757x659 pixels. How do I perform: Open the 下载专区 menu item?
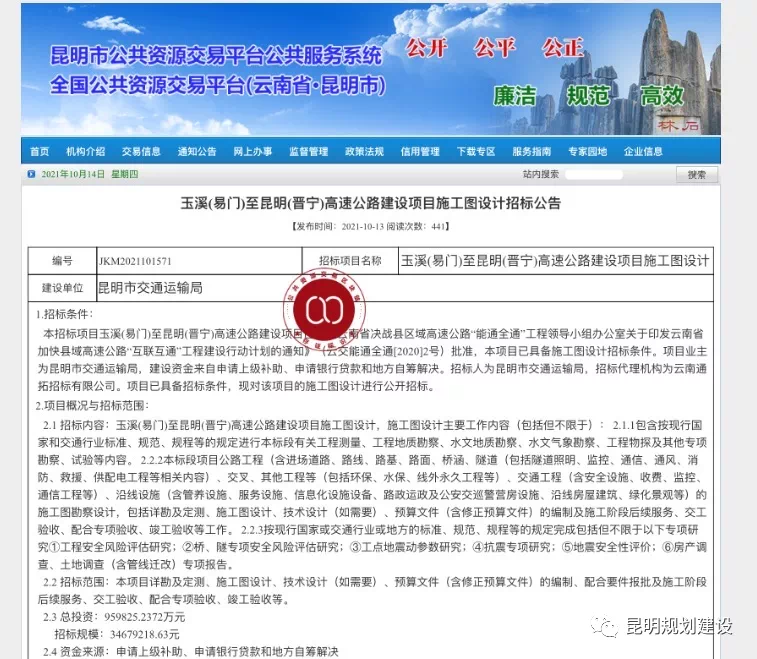476,152
